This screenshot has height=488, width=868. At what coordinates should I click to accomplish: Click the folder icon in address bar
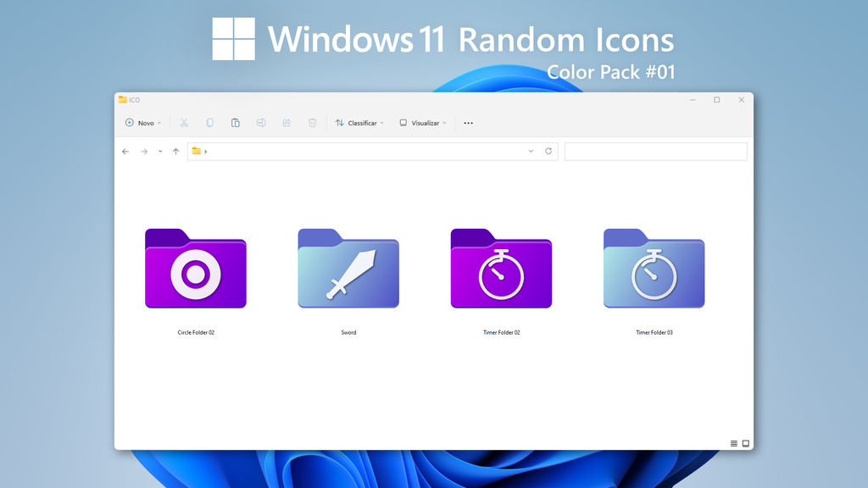pyautogui.click(x=196, y=151)
